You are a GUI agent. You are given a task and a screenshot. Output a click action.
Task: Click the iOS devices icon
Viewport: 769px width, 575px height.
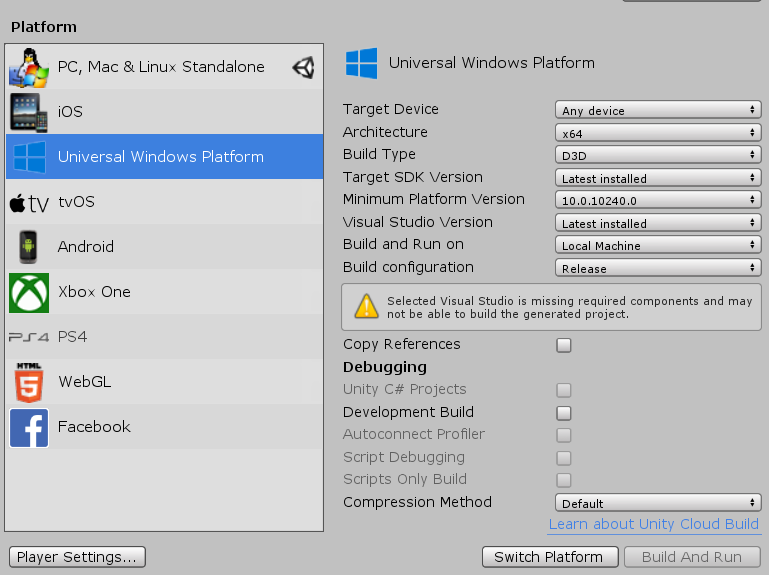[28, 112]
